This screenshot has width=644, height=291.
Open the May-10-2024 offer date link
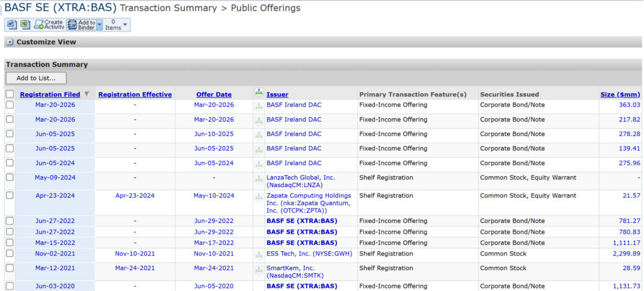214,195
